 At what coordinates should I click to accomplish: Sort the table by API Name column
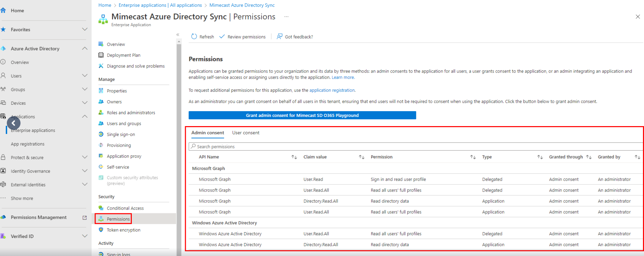click(294, 157)
